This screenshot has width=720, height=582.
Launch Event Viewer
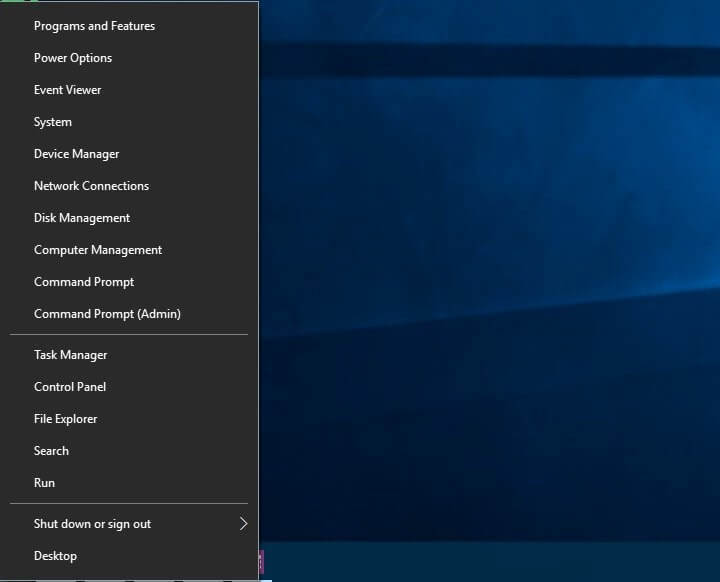68,90
